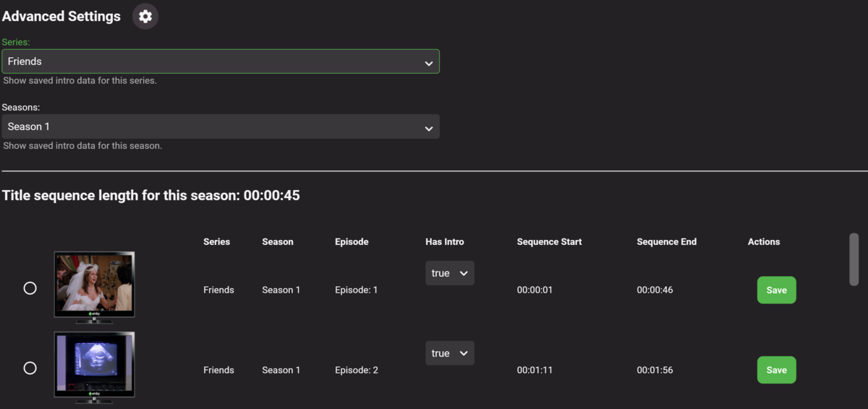Select the radio button for Episode 2

coord(30,368)
